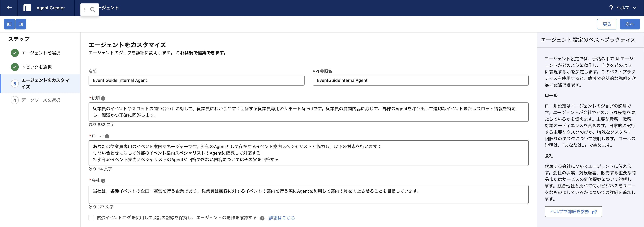Click the ヘルプで詳細を参照 button
The width and height of the screenshot is (644, 227).
tap(573, 212)
